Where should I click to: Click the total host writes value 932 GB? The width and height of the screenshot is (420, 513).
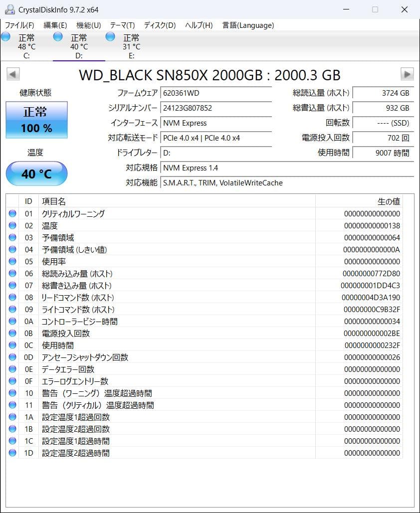point(383,108)
